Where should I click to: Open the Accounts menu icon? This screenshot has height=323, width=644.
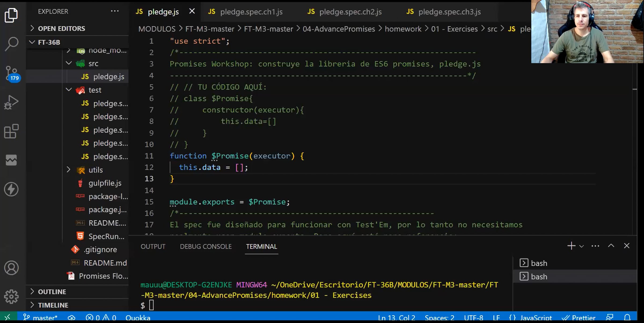(11, 268)
